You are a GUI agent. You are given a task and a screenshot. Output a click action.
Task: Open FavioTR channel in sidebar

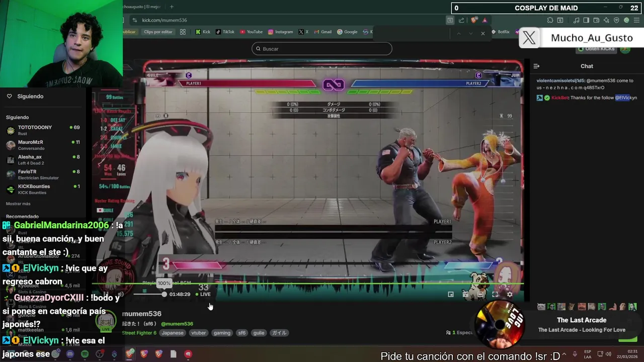[43, 174]
